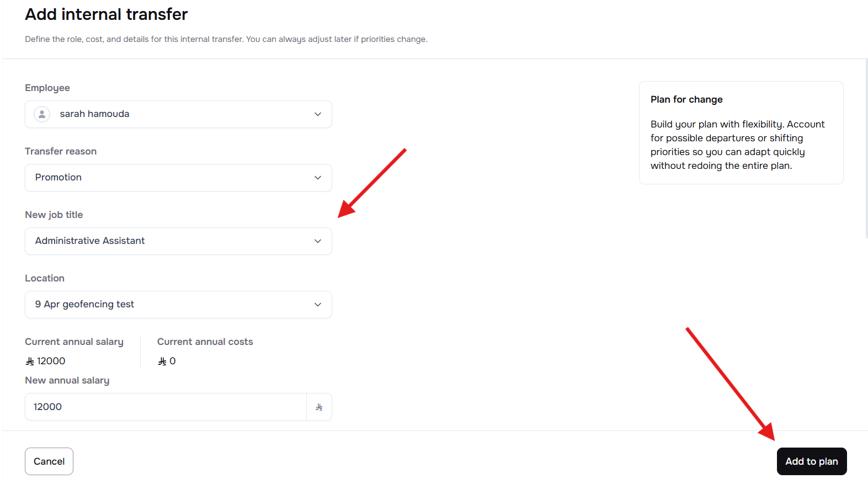This screenshot has height=484, width=868.
Task: Click the chevron arrow on the Location field
Action: 318,305
